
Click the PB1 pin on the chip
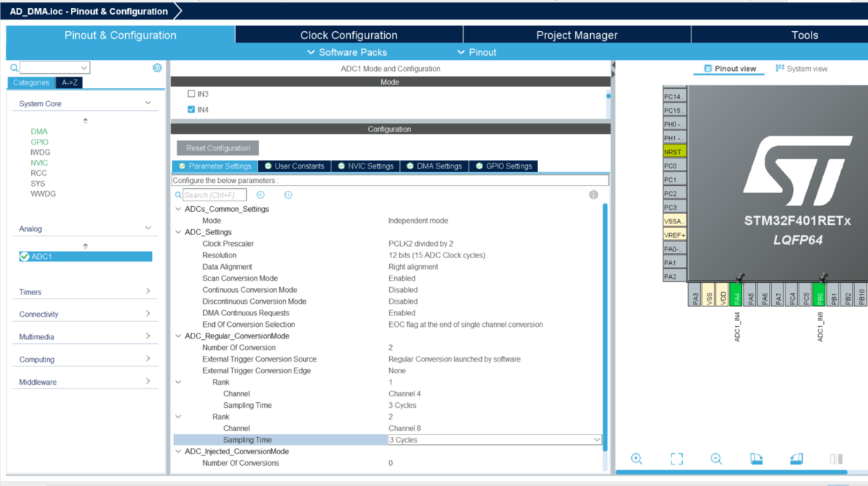pyautogui.click(x=833, y=294)
